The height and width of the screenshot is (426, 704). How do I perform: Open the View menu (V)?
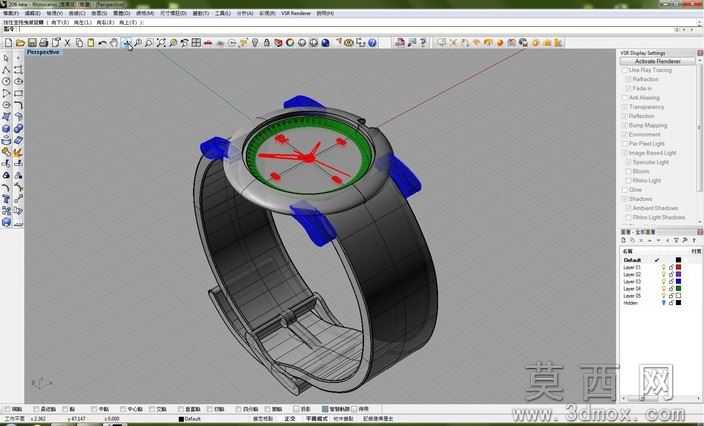[55, 13]
